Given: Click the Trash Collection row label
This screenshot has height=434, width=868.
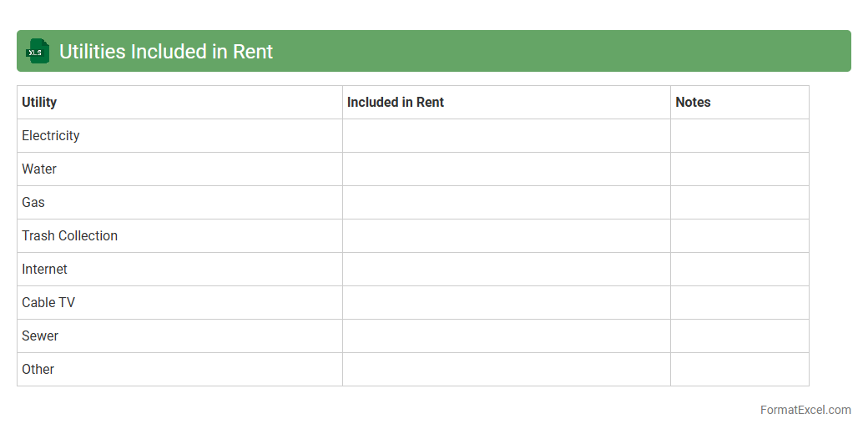Looking at the screenshot, I should coord(69,235).
